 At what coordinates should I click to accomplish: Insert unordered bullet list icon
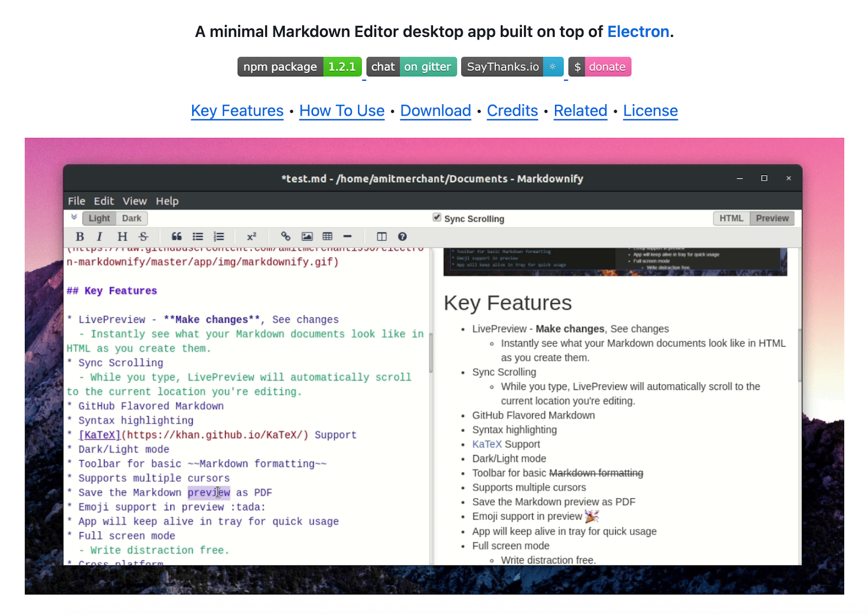[x=198, y=236]
